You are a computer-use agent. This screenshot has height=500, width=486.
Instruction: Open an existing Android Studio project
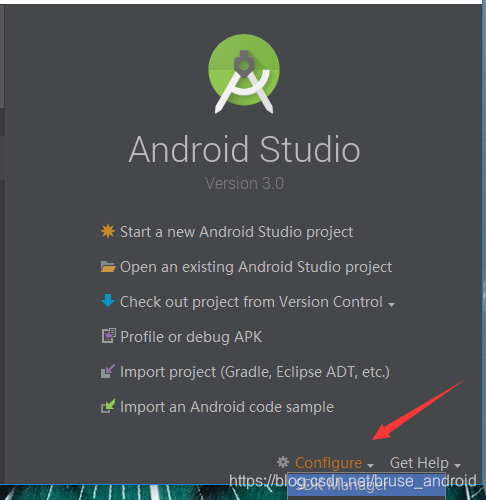coord(256,267)
